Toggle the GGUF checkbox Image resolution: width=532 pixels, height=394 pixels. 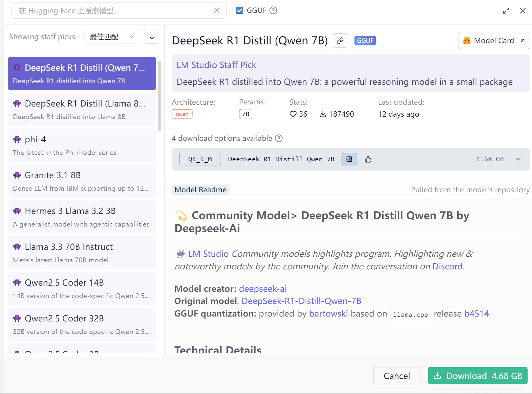(x=240, y=10)
